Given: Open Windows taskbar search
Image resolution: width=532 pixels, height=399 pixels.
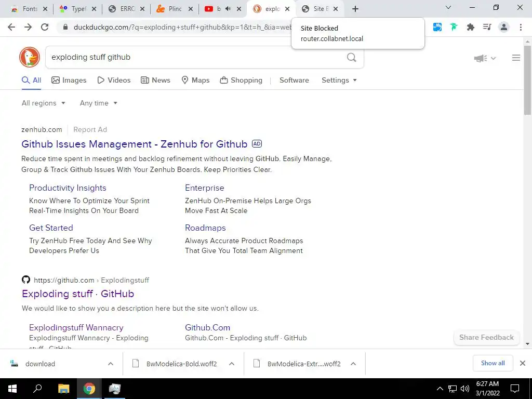Looking at the screenshot, I should tap(37, 389).
